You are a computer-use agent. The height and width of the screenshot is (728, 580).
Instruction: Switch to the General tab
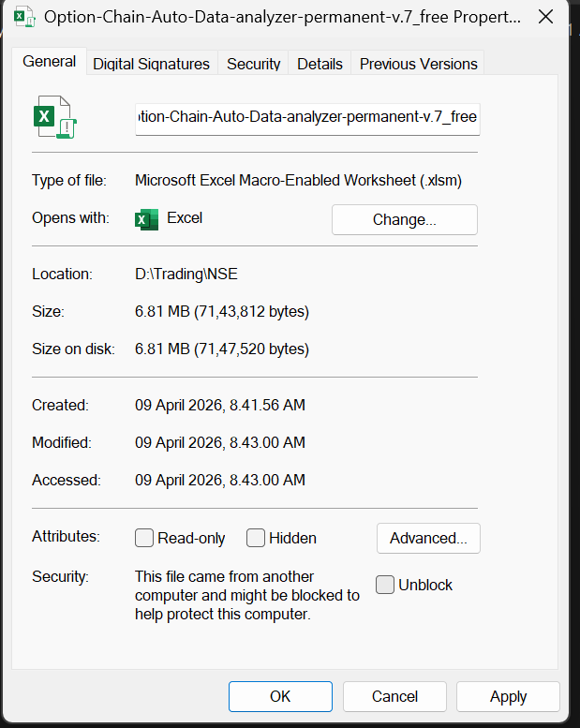(49, 62)
